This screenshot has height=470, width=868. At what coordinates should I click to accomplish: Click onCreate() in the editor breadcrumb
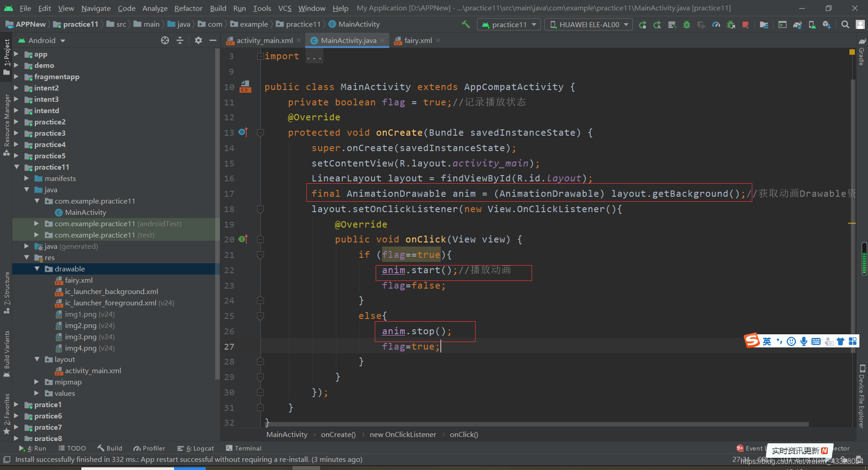tap(338, 434)
